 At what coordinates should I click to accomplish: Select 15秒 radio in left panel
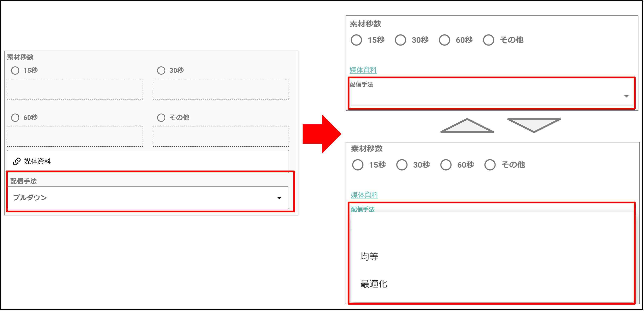15,71
